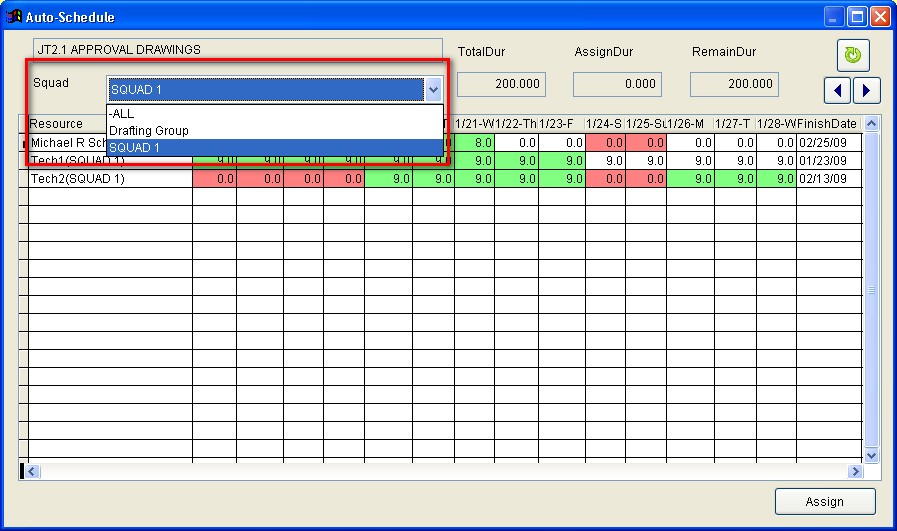The image size is (897, 531).
Task: Click the AssignDur value field
Action: click(x=616, y=85)
